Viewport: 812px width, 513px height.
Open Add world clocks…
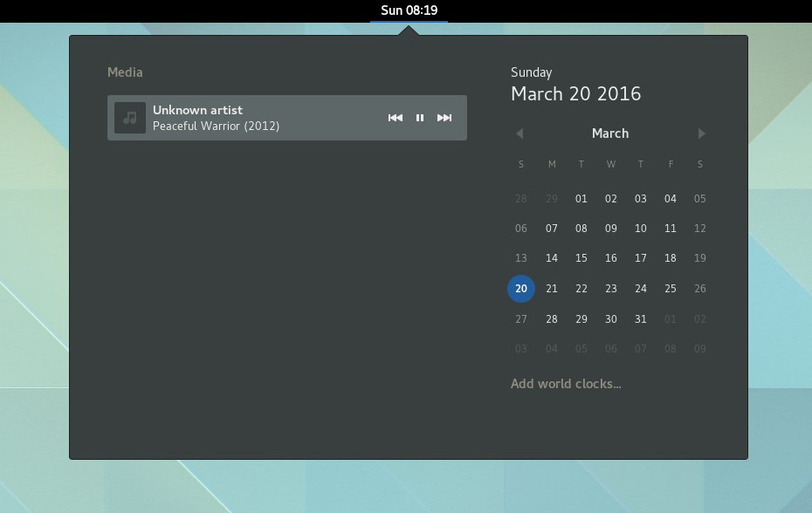(566, 384)
